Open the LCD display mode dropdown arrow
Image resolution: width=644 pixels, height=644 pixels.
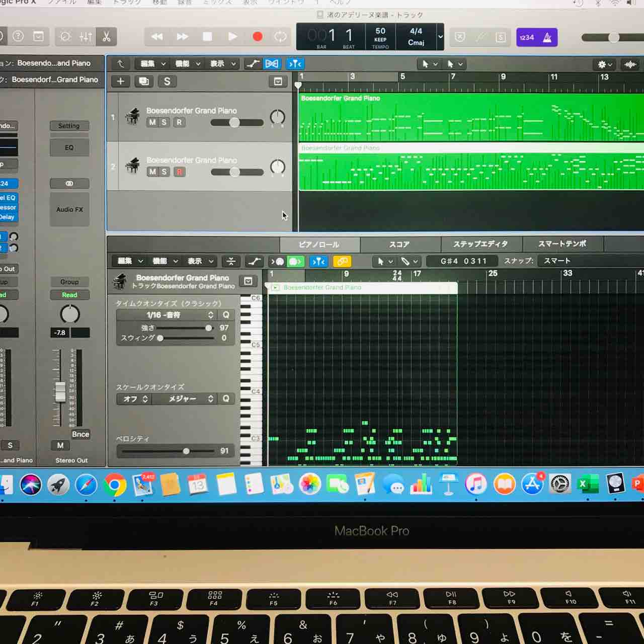click(440, 37)
